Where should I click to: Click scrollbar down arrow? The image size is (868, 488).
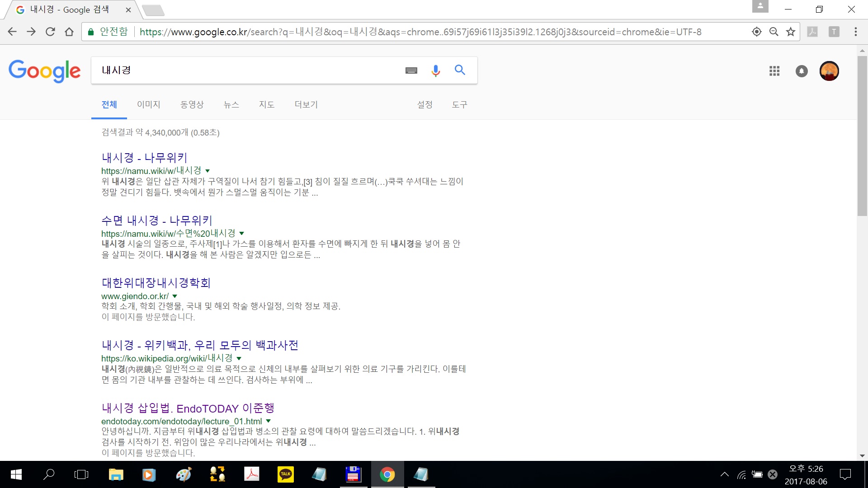[862, 456]
